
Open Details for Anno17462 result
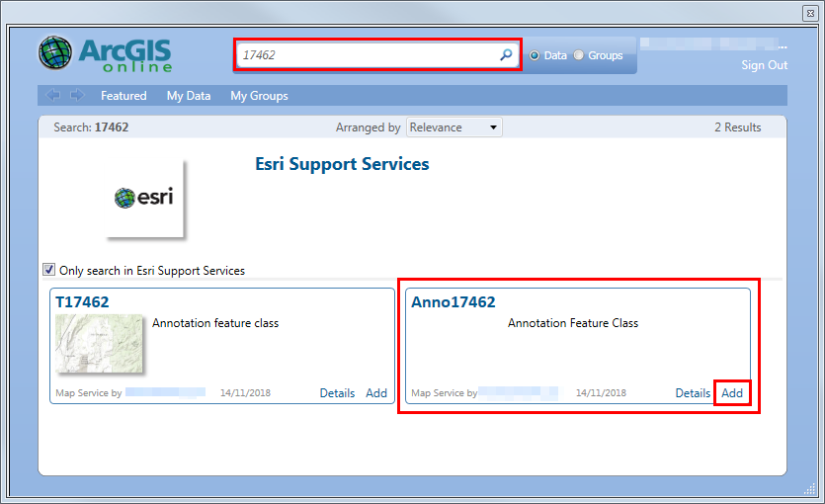tap(693, 393)
